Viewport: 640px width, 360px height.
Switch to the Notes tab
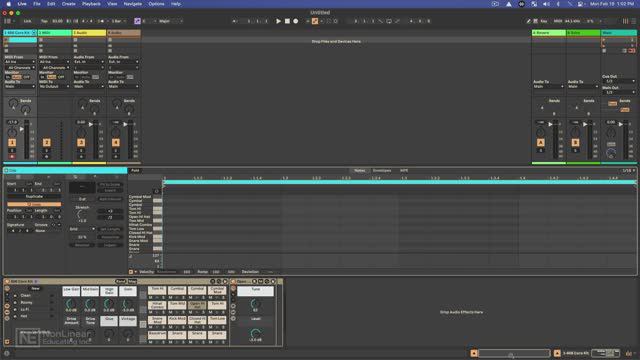(360, 171)
